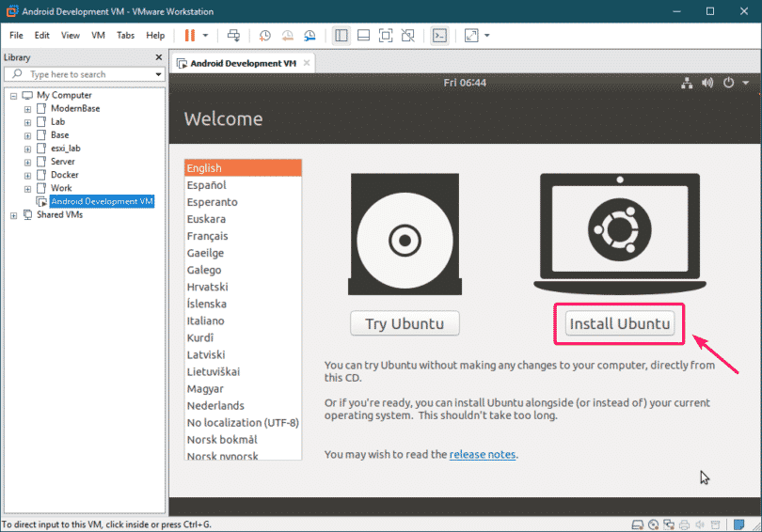Screen dimensions: 762x532
Task: Click the Install Ubuntu button
Action: tap(620, 323)
